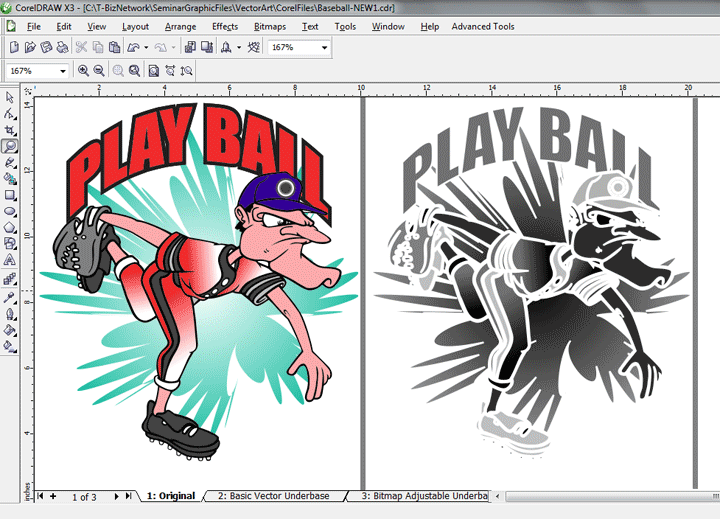Click the Cut icon
This screenshot has height=519, width=720.
81,47
